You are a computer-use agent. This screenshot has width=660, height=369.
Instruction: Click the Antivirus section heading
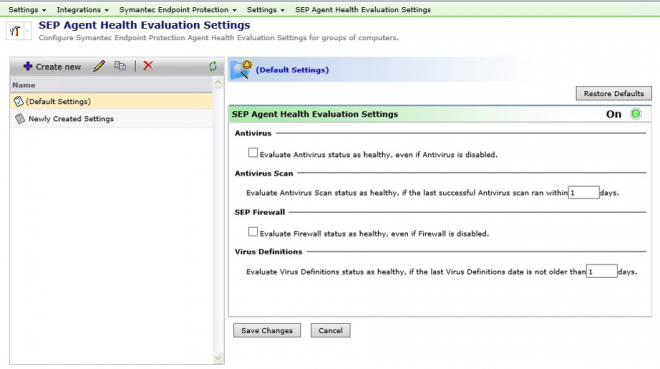(x=253, y=133)
